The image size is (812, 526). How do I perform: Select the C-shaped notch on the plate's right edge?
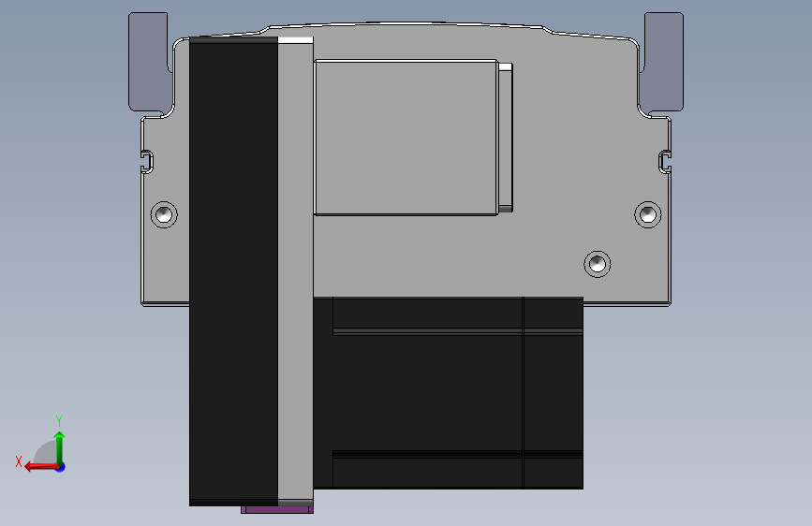point(665,162)
